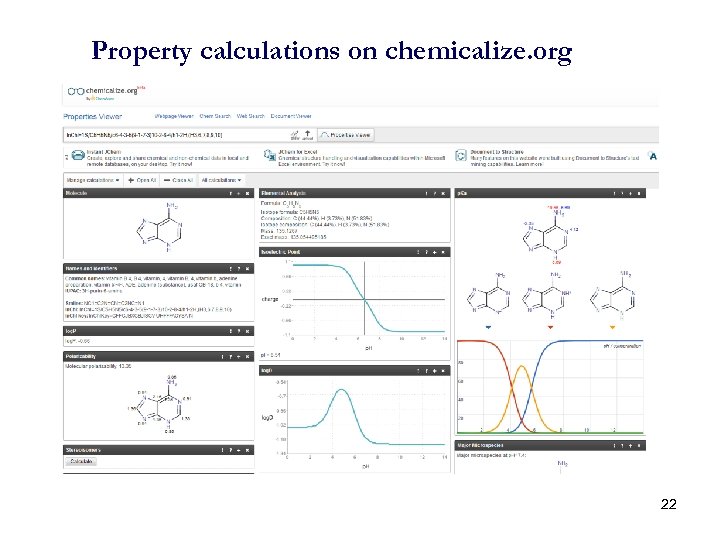Click the Calculate button under Stereoisomers
720x540 pixels.
click(x=81, y=461)
